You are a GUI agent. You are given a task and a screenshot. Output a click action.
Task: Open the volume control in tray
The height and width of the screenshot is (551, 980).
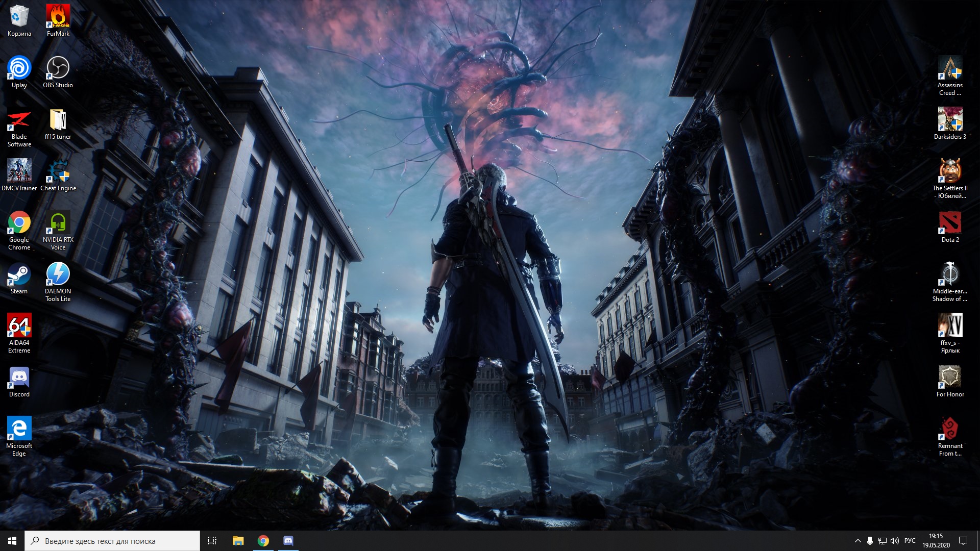click(895, 541)
